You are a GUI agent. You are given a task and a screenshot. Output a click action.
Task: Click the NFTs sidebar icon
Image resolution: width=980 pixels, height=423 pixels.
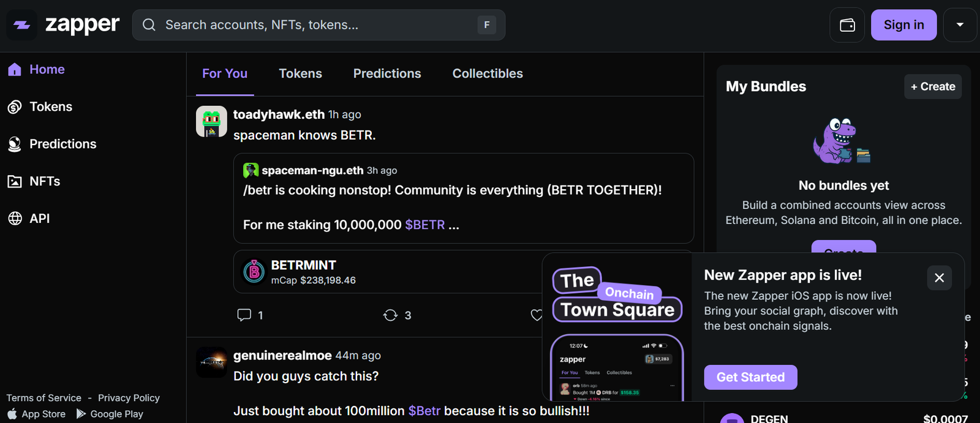point(15,181)
